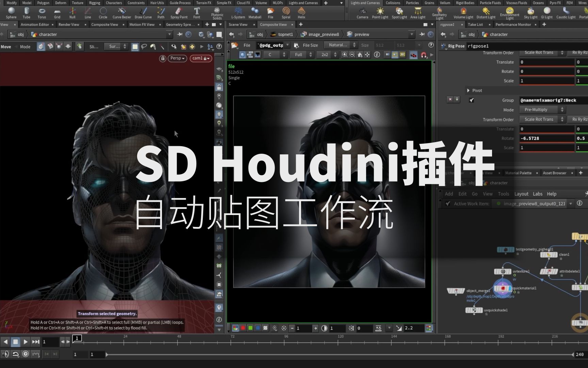The image size is (588, 368).
Task: Open the Natural size dropdown
Action: click(x=340, y=45)
